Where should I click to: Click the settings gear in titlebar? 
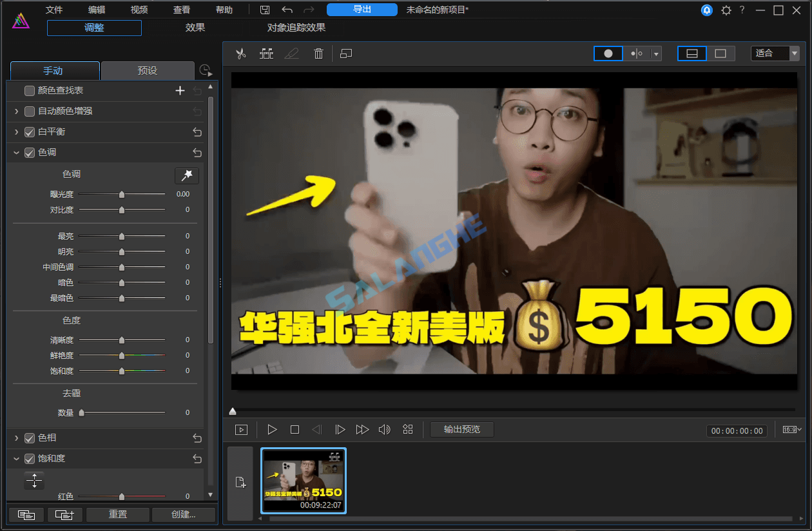726,10
